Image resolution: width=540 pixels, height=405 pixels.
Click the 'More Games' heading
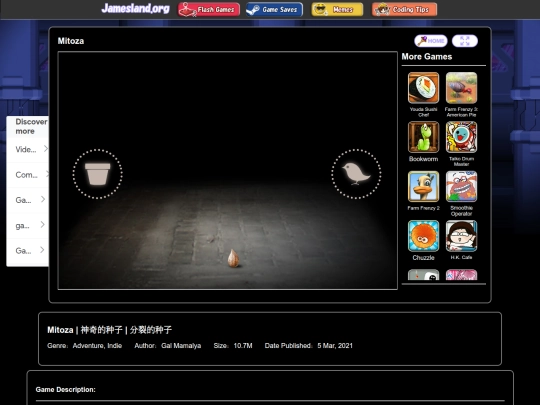click(x=427, y=56)
